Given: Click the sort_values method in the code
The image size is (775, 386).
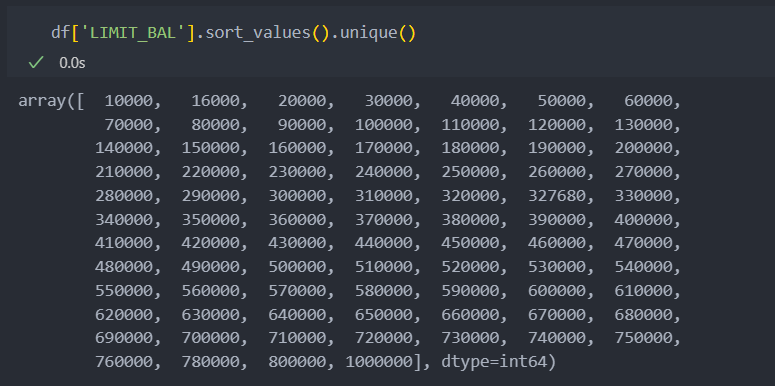Looking at the screenshot, I should pos(258,33).
